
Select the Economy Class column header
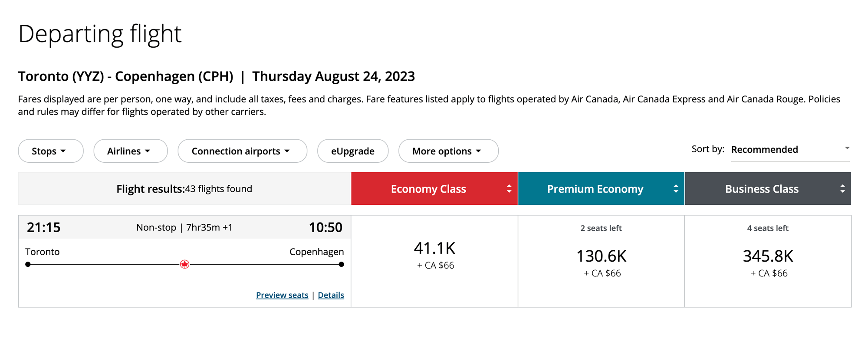tap(428, 189)
